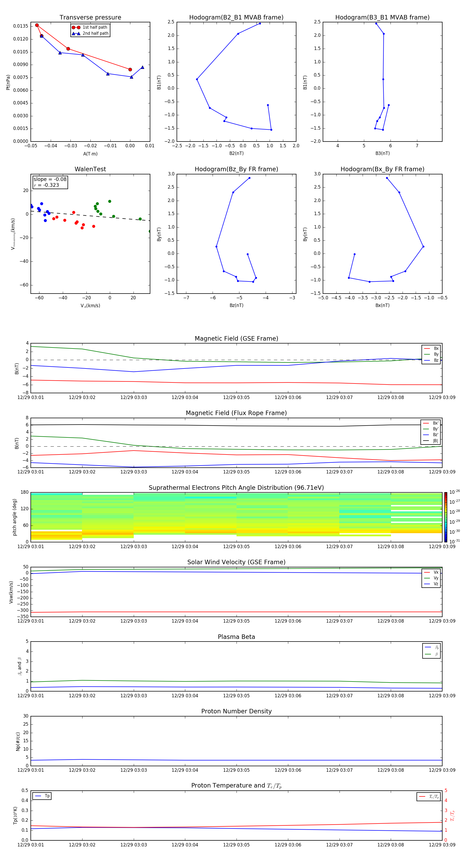Viewport: 473px width, 868px height.
Task: Click the 'Hodogram(B3_B1 MVAB frame)' title
Action: click(382, 18)
